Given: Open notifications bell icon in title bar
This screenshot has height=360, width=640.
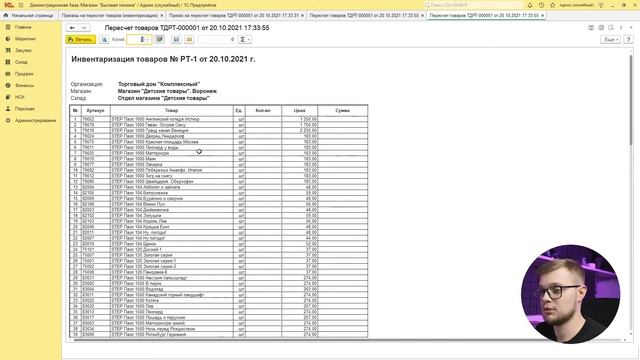Looking at the screenshot, I should tap(530, 5).
